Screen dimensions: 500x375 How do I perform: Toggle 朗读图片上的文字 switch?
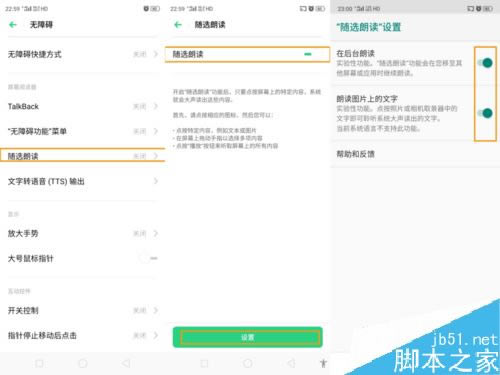coord(485,113)
